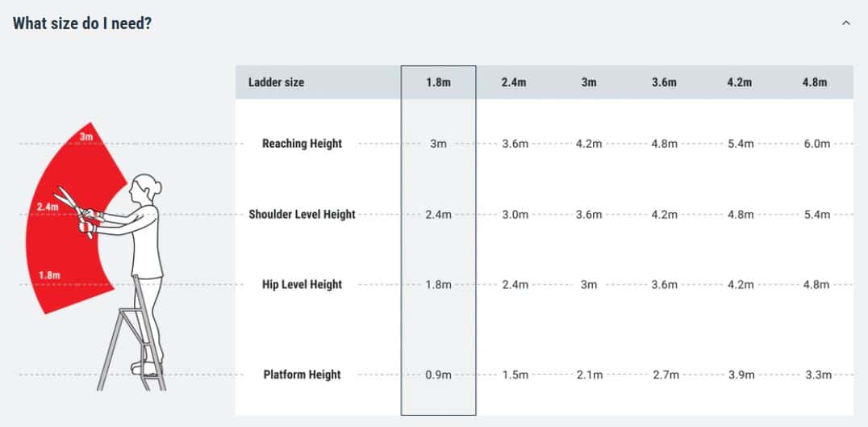Click the Shoulder Level Height row label
This screenshot has width=868, height=427.
(302, 215)
